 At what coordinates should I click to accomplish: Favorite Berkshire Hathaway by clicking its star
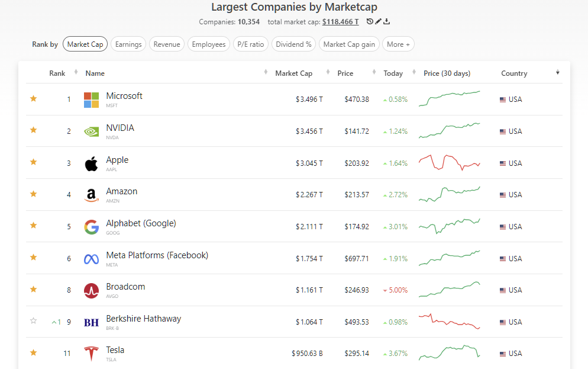33,320
